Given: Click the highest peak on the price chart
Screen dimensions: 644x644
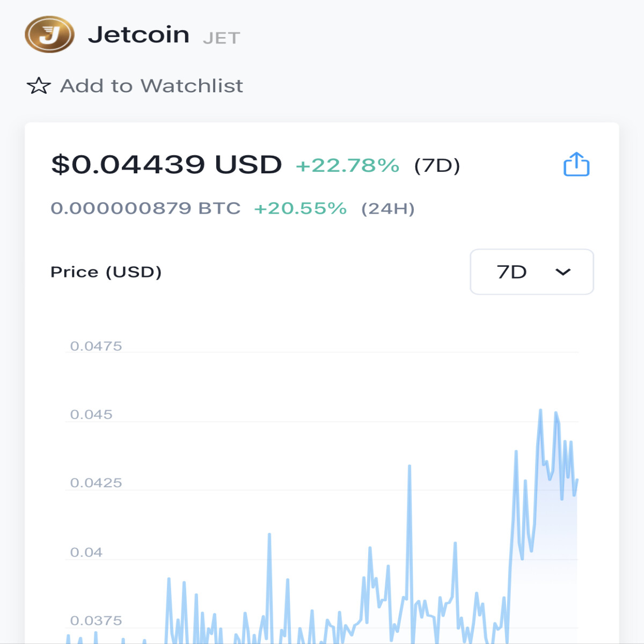Looking at the screenshot, I should pyautogui.click(x=540, y=411).
